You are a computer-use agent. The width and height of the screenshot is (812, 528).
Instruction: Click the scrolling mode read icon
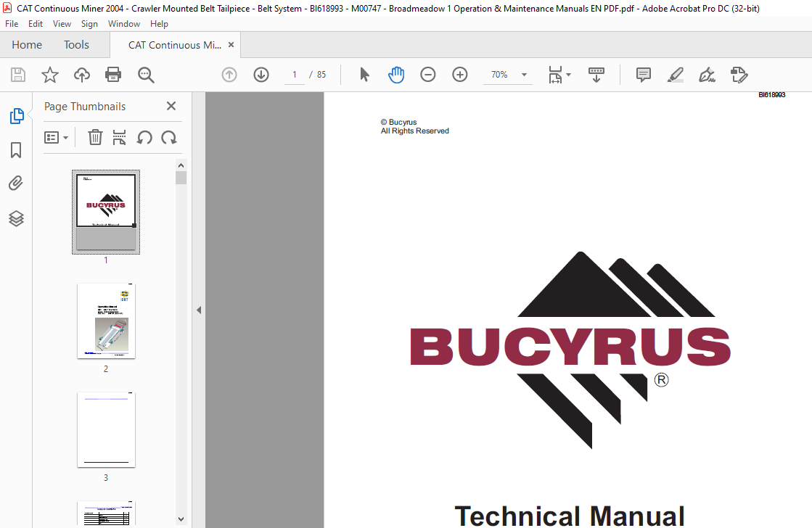tap(596, 75)
